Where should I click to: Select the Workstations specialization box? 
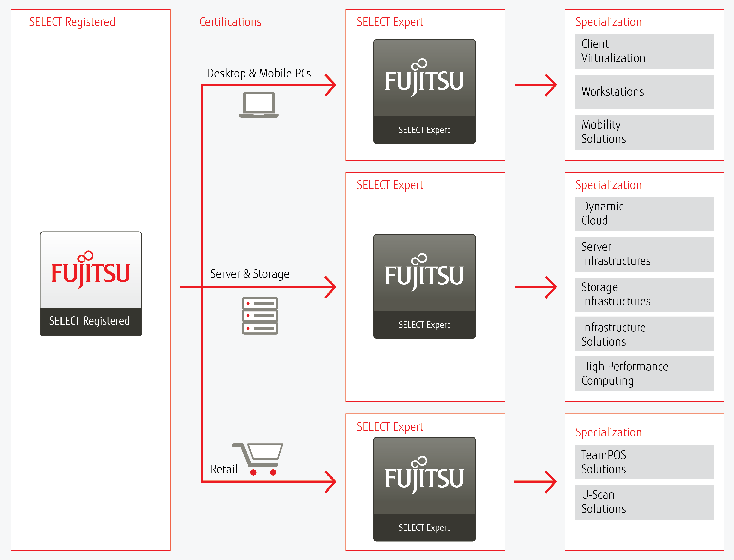click(644, 92)
